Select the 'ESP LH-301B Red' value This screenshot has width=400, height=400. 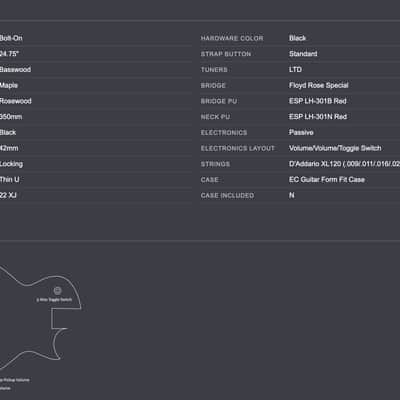point(318,101)
